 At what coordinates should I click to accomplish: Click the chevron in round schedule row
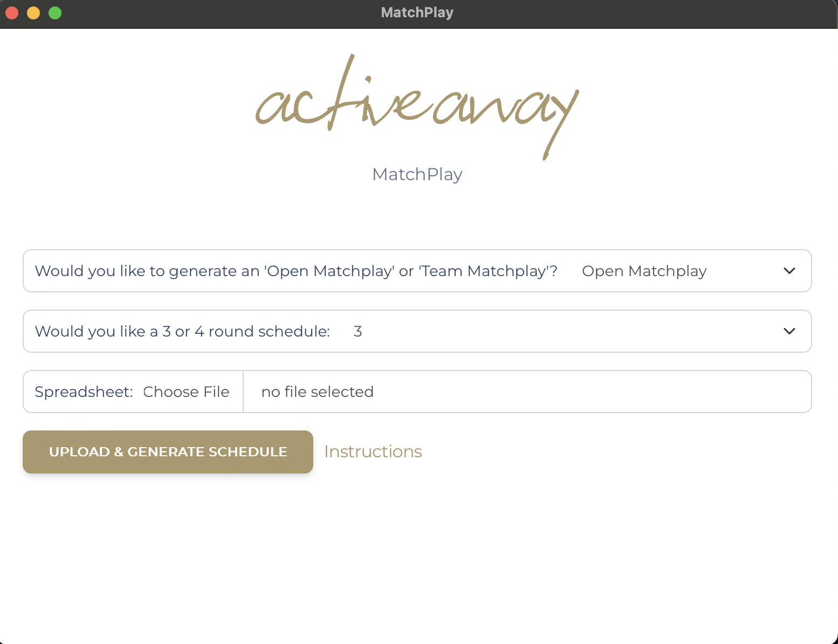tap(789, 331)
